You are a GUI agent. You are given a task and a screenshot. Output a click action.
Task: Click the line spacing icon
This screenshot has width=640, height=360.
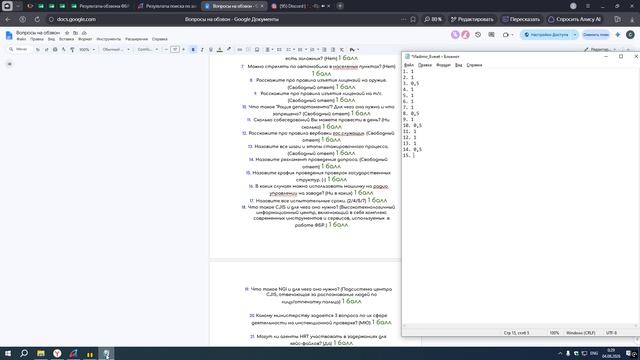[x=279, y=50]
